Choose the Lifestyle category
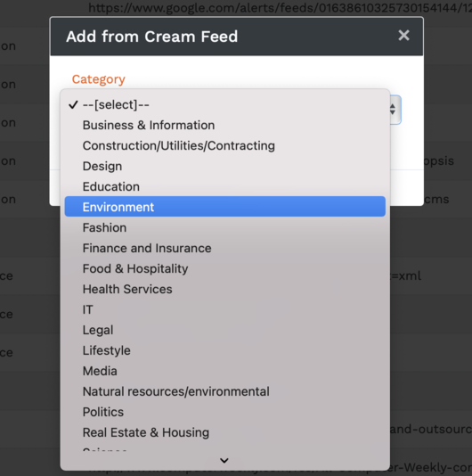472x476 pixels. 225,350
